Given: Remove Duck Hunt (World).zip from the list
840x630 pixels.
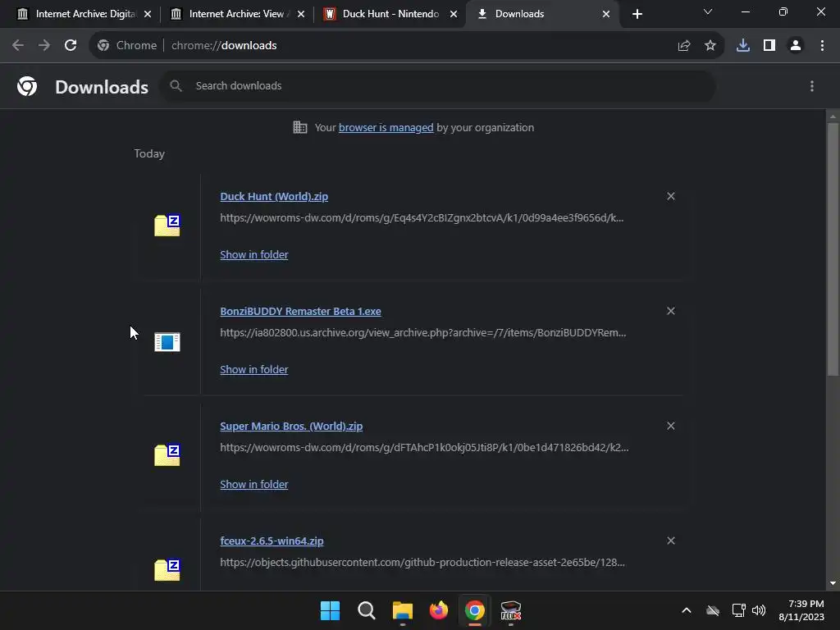Looking at the screenshot, I should pyautogui.click(x=671, y=197).
